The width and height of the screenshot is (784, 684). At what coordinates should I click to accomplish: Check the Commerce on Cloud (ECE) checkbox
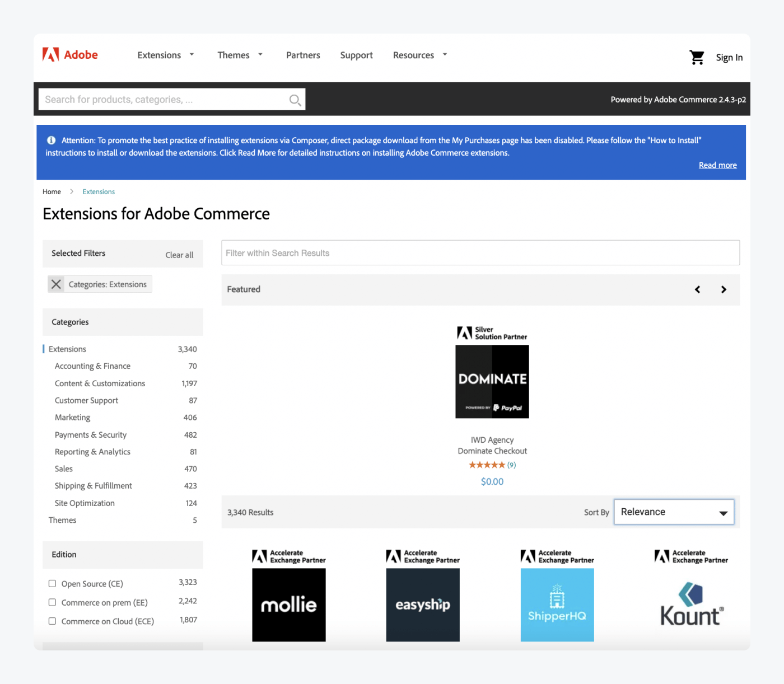click(52, 621)
